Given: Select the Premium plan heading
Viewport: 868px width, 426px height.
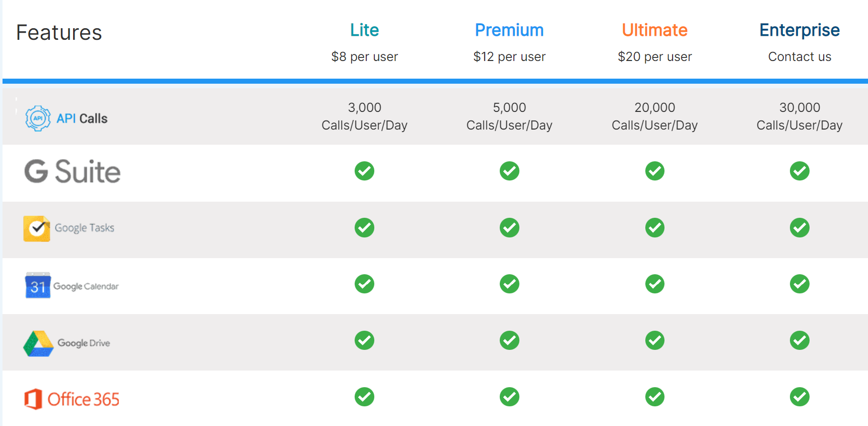Looking at the screenshot, I should point(509,30).
